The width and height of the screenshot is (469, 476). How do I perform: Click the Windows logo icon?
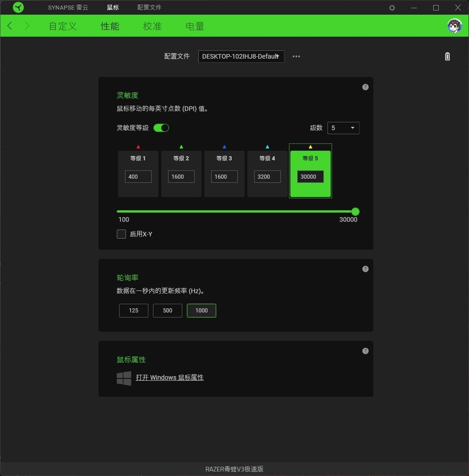pyautogui.click(x=124, y=378)
